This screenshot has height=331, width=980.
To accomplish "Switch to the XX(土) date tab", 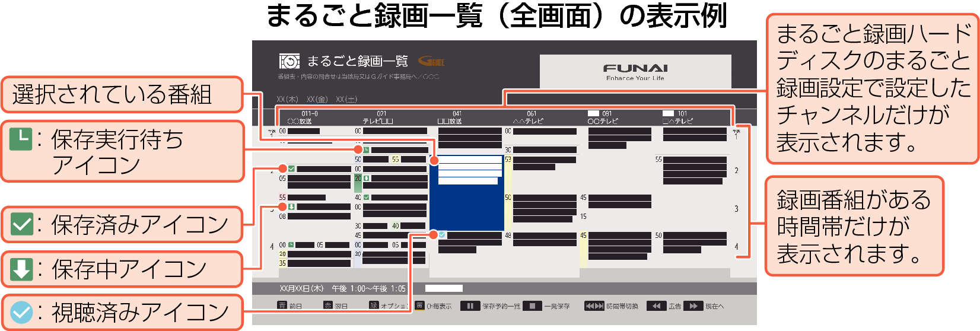I will click(346, 99).
